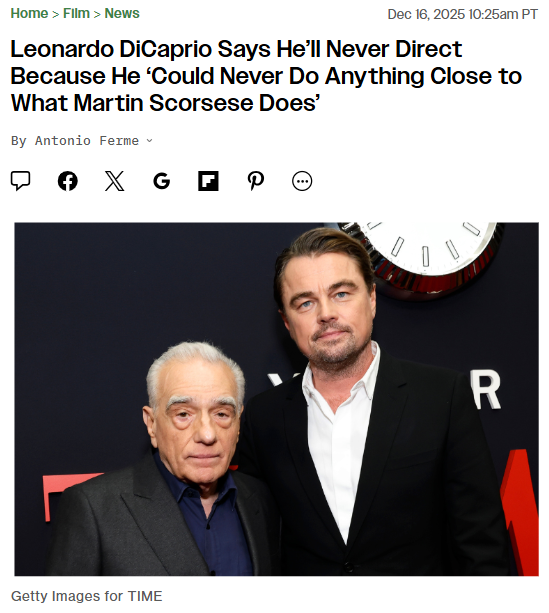Open more sharing options ellipsis icon

coord(302,181)
